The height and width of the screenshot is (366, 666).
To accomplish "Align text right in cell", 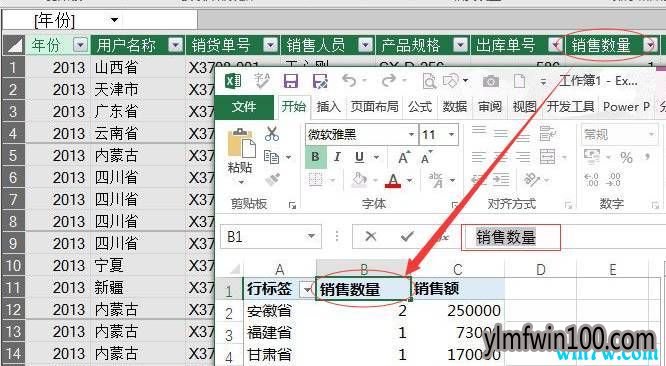I will click(x=523, y=157).
